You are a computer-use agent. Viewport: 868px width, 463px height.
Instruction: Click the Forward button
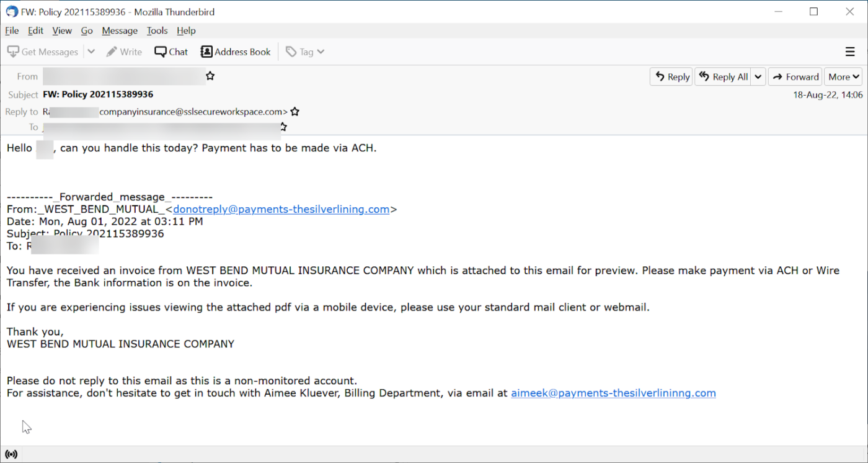[x=795, y=77]
